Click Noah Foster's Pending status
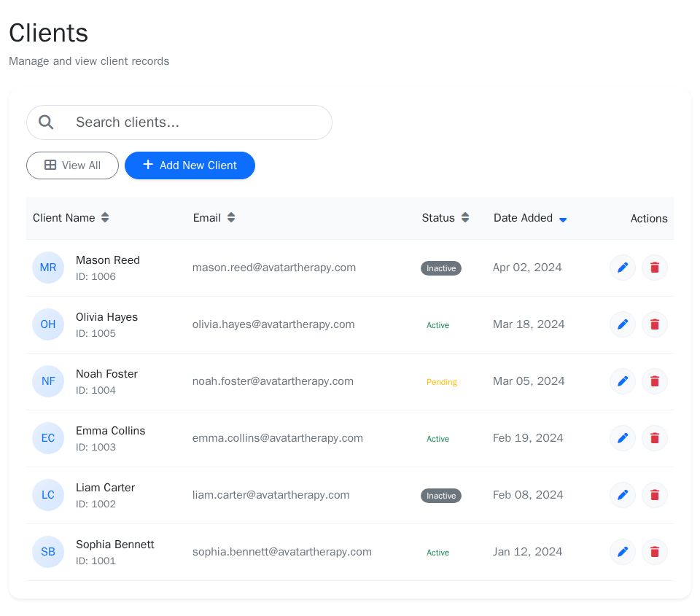This screenshot has height=616, width=700. coord(442,381)
